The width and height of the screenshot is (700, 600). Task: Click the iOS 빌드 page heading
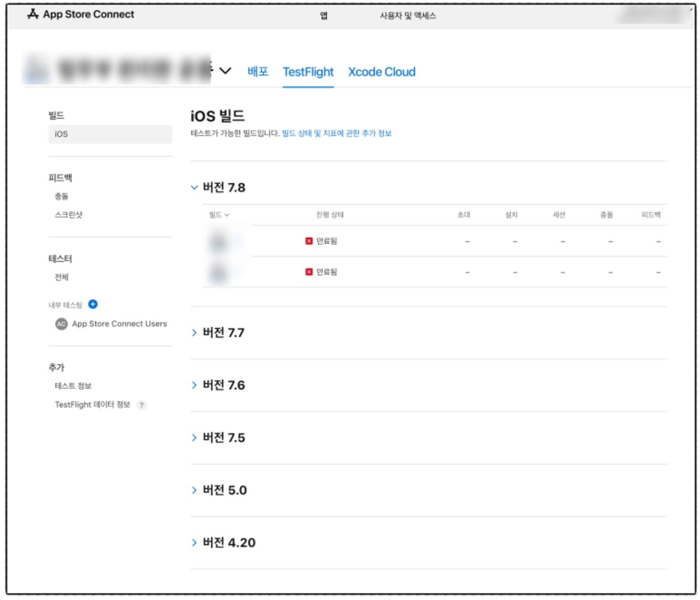(218, 116)
